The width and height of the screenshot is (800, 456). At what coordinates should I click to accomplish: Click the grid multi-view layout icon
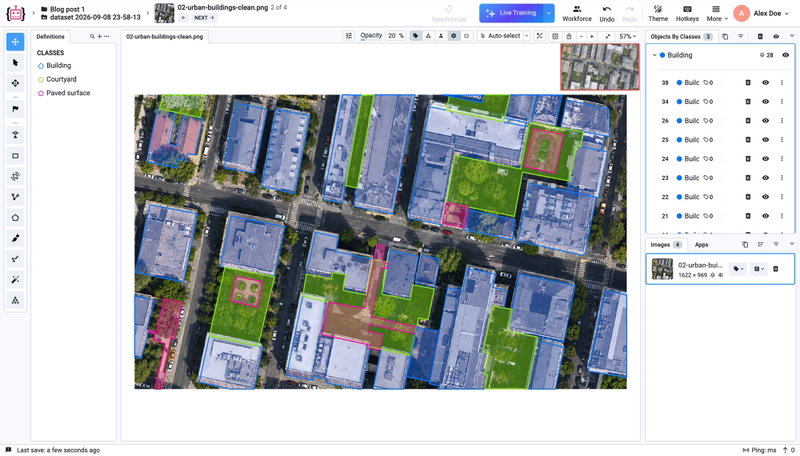coord(555,36)
